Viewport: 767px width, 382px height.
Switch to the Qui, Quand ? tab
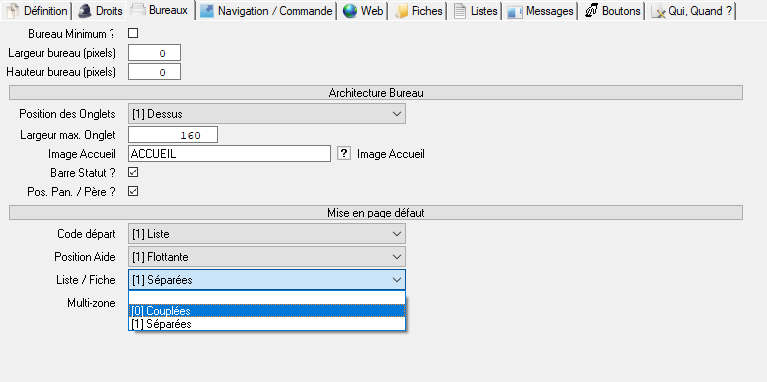[691, 11]
